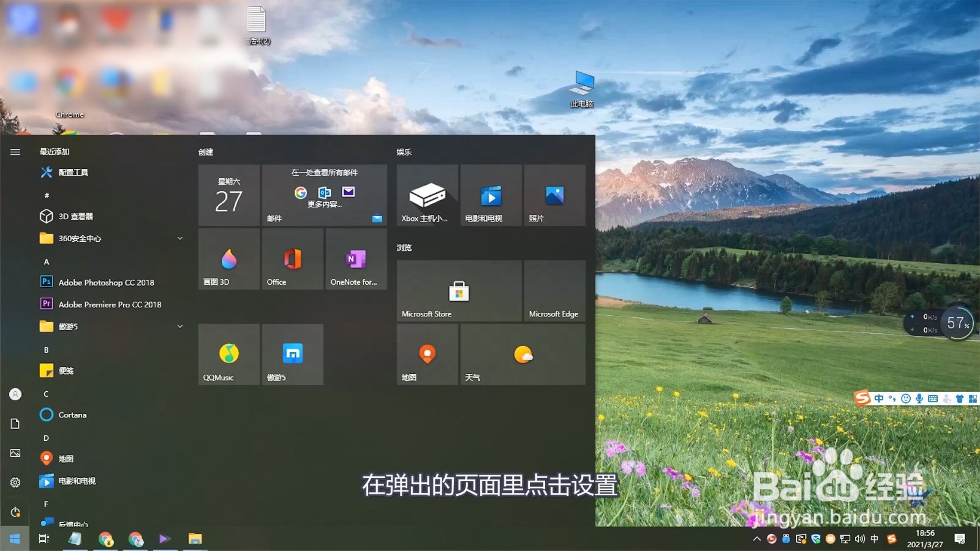The width and height of the screenshot is (980, 551).
Task: Launch Adobe Photoshop CC 2018
Action: (111, 282)
